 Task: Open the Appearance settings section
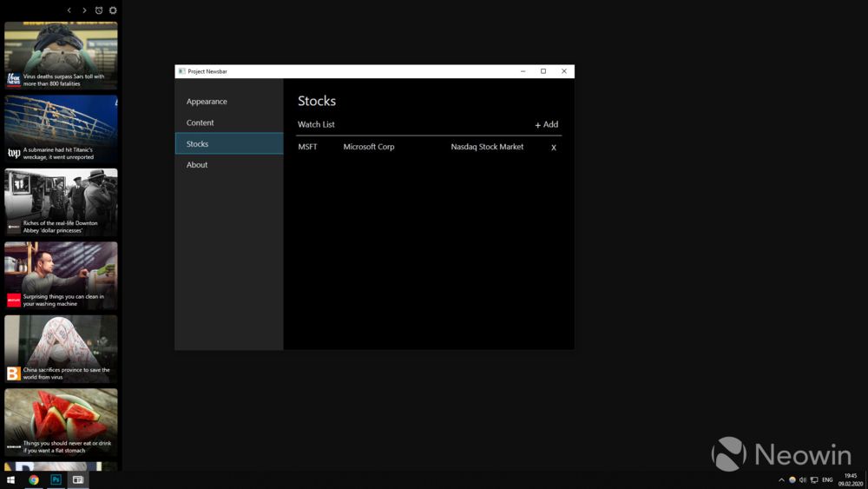(x=229, y=102)
